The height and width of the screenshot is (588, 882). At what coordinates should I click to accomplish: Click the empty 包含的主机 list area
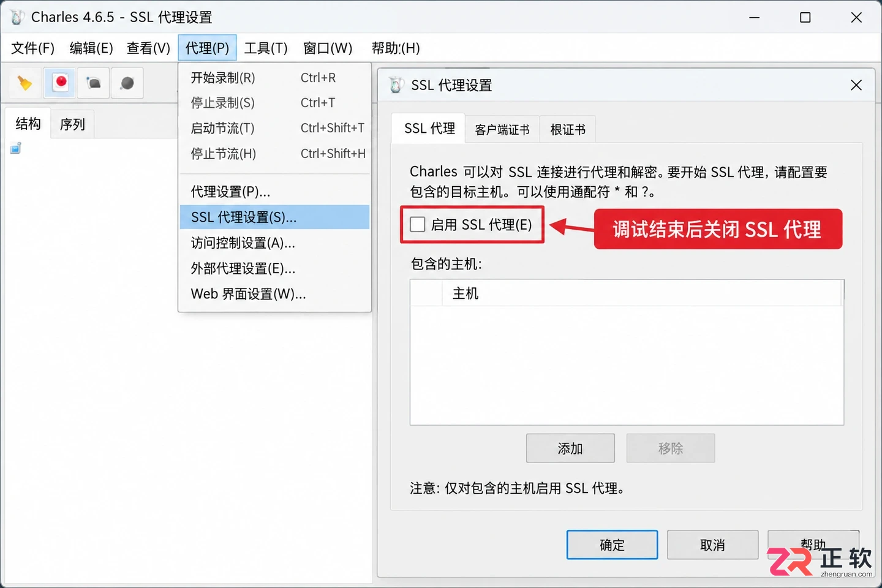(627, 365)
